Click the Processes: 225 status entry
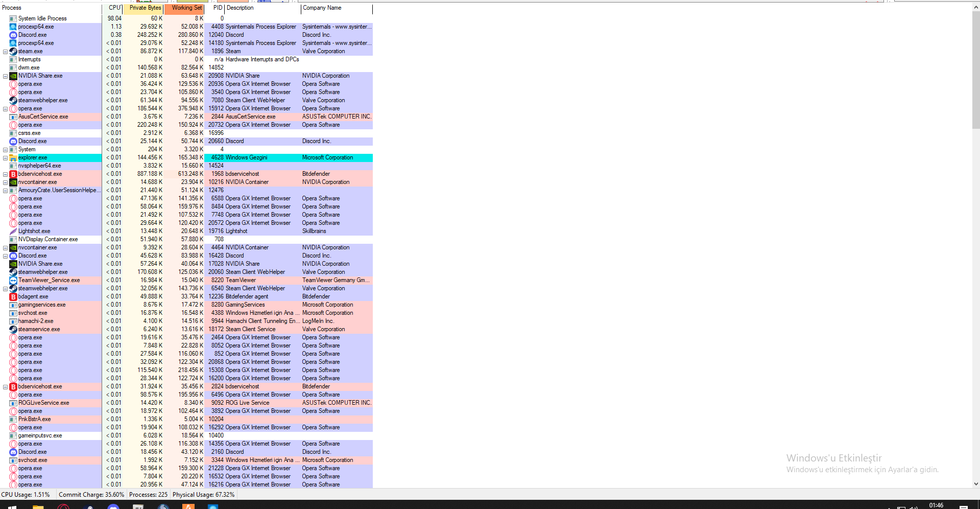Viewport: 980px width, 509px height. pos(148,495)
